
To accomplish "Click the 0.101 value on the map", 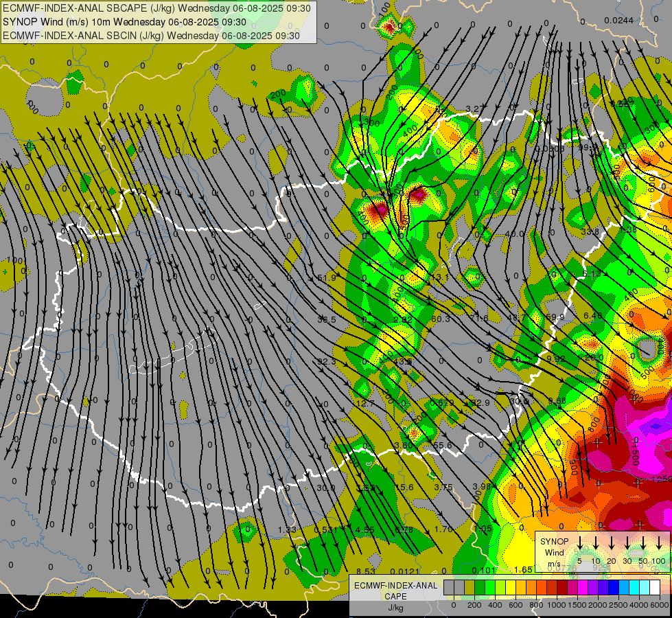I will [x=484, y=571].
